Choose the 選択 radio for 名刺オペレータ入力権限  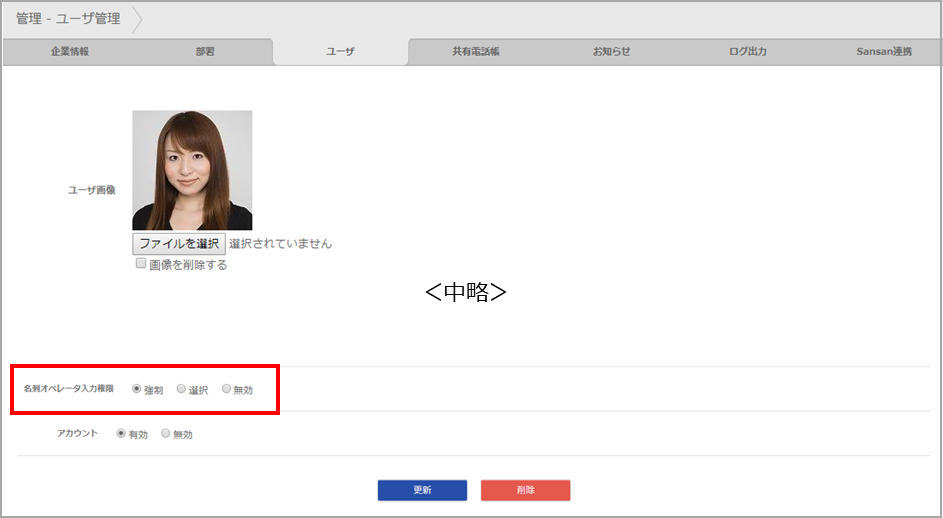point(181,389)
